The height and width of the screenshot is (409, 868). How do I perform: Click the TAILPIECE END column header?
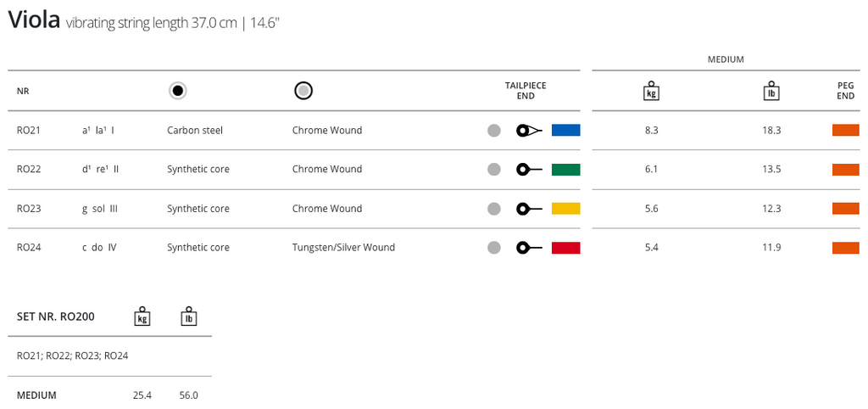526,91
